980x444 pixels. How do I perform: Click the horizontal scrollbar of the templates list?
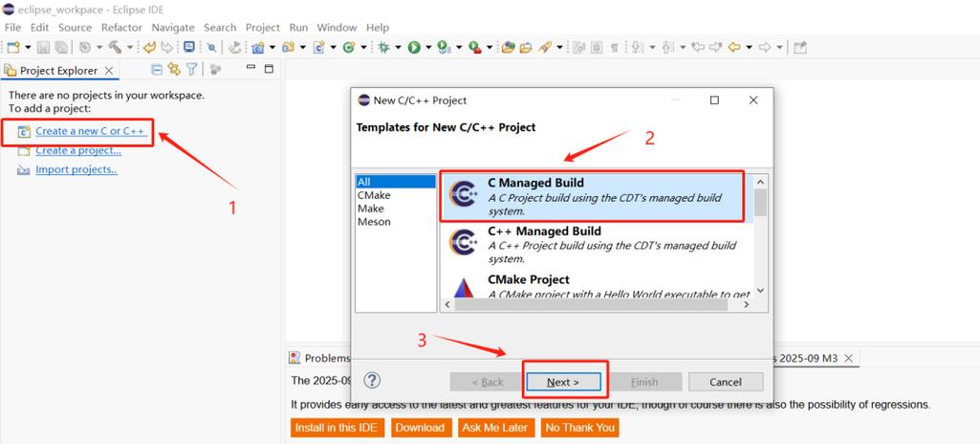coord(597,305)
